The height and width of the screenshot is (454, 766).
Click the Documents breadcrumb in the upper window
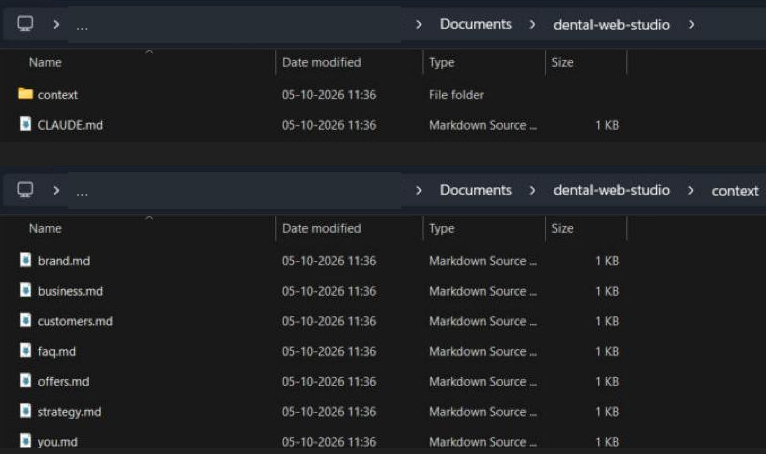pos(475,24)
